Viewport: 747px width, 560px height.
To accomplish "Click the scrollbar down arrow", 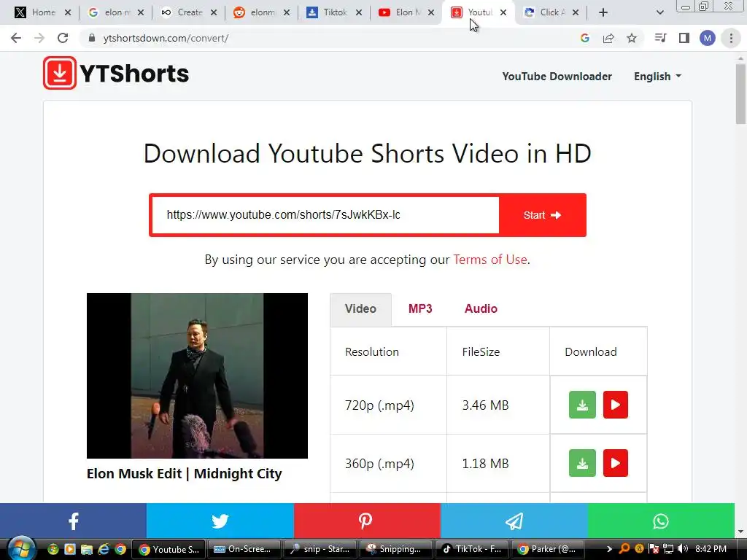I will click(x=740, y=532).
